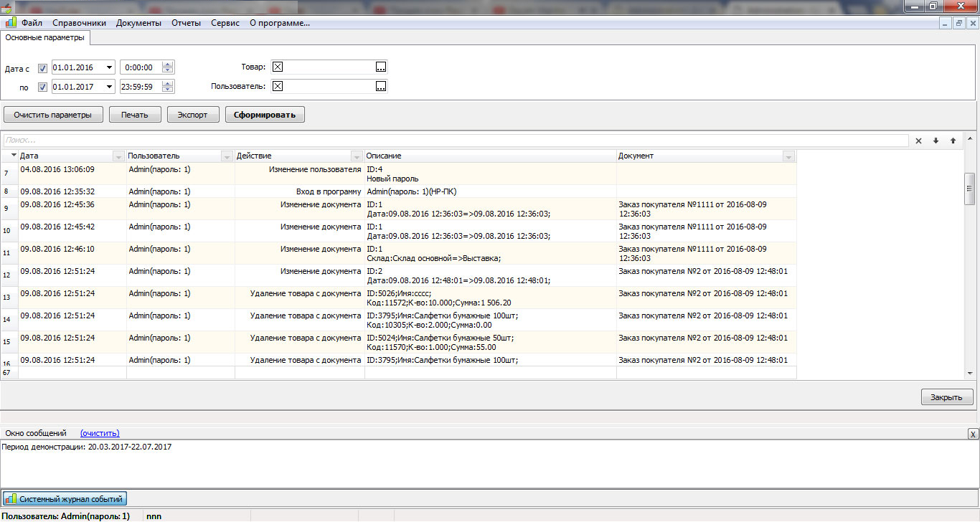Toggle the 'Дата с' checkbox
The height and width of the screenshot is (522, 980).
(x=42, y=69)
